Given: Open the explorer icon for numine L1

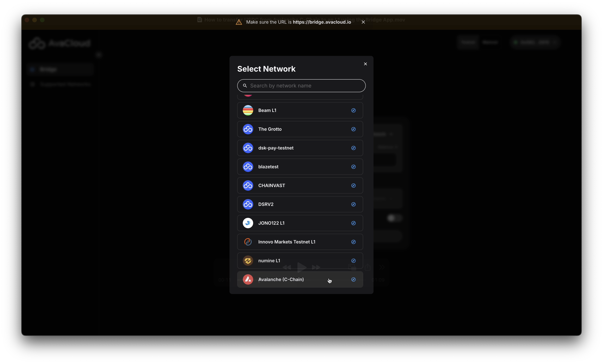Looking at the screenshot, I should click(353, 261).
